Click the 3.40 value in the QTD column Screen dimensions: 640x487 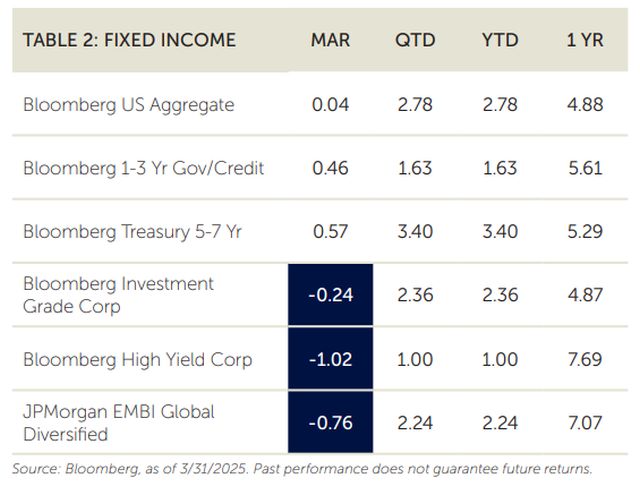415,232
